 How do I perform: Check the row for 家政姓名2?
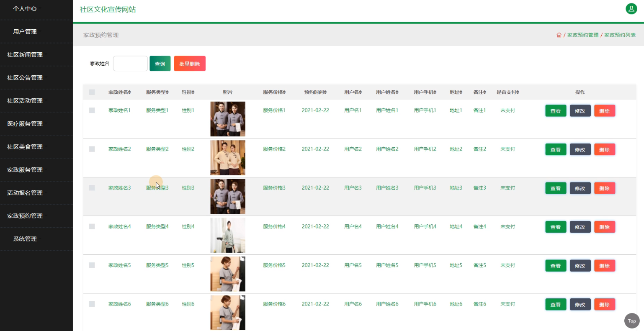pos(92,149)
